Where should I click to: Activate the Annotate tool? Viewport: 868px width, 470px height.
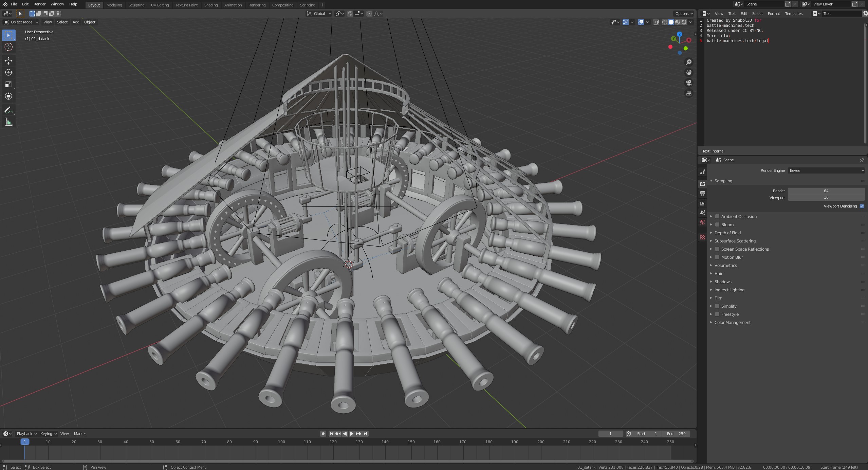pos(8,110)
